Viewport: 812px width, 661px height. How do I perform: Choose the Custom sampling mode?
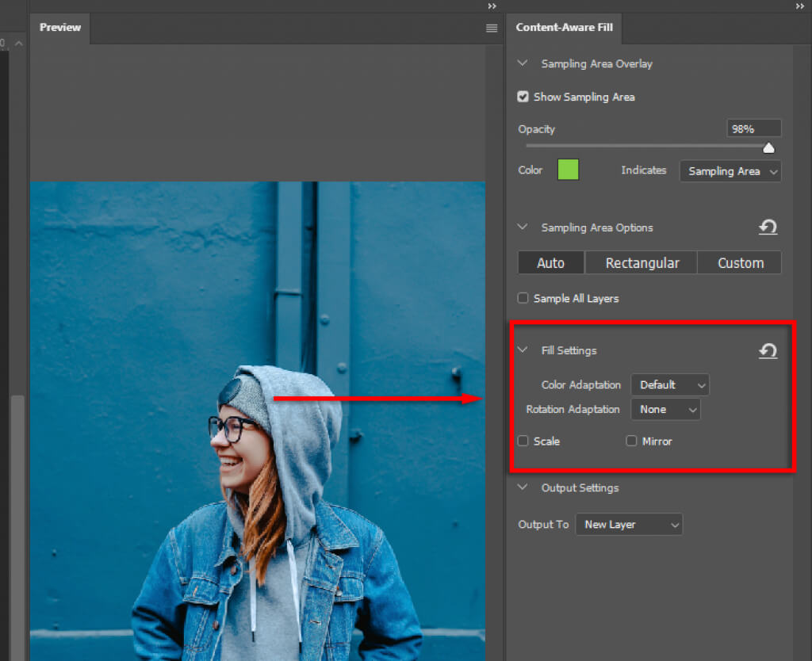click(740, 263)
